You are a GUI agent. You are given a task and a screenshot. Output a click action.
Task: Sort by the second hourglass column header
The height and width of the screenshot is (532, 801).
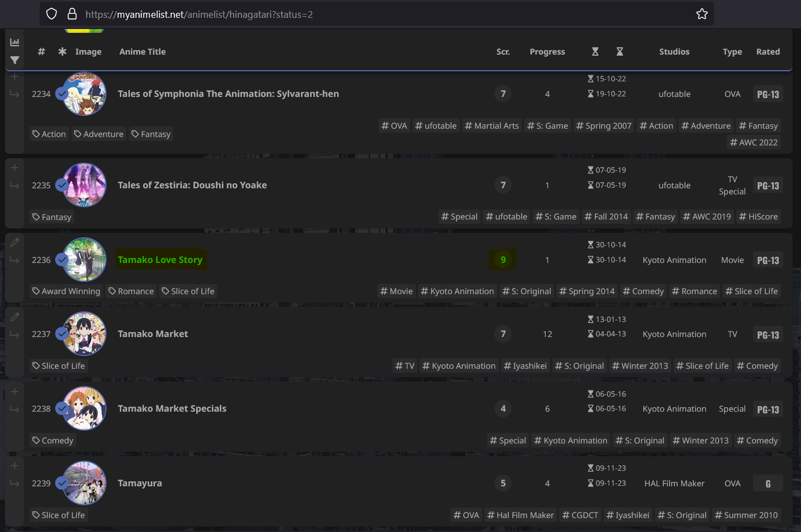pyautogui.click(x=620, y=52)
